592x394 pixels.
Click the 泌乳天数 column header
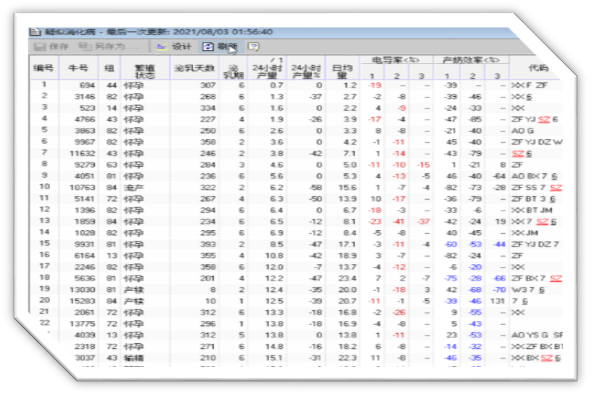click(x=194, y=68)
